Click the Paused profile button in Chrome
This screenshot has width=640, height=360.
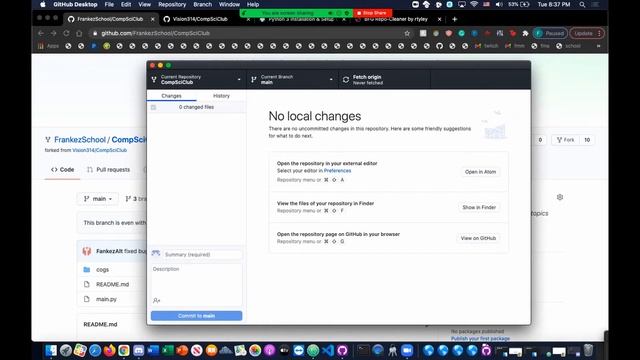pos(550,33)
